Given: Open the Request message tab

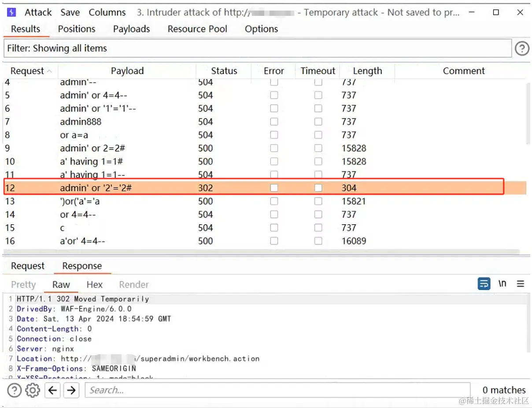Looking at the screenshot, I should [x=28, y=266].
